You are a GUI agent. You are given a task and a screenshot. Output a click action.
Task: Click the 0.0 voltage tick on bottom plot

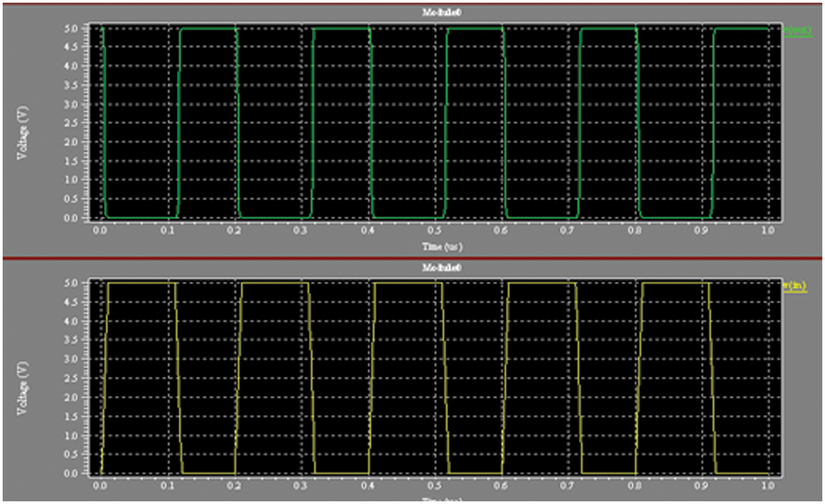(x=71, y=473)
